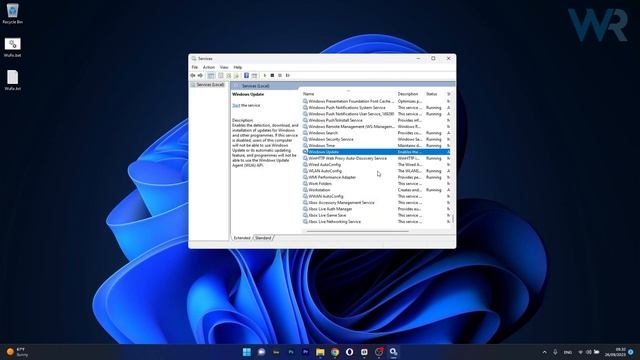Open the File menu
This screenshot has height=360, width=640.
pyautogui.click(x=195, y=67)
